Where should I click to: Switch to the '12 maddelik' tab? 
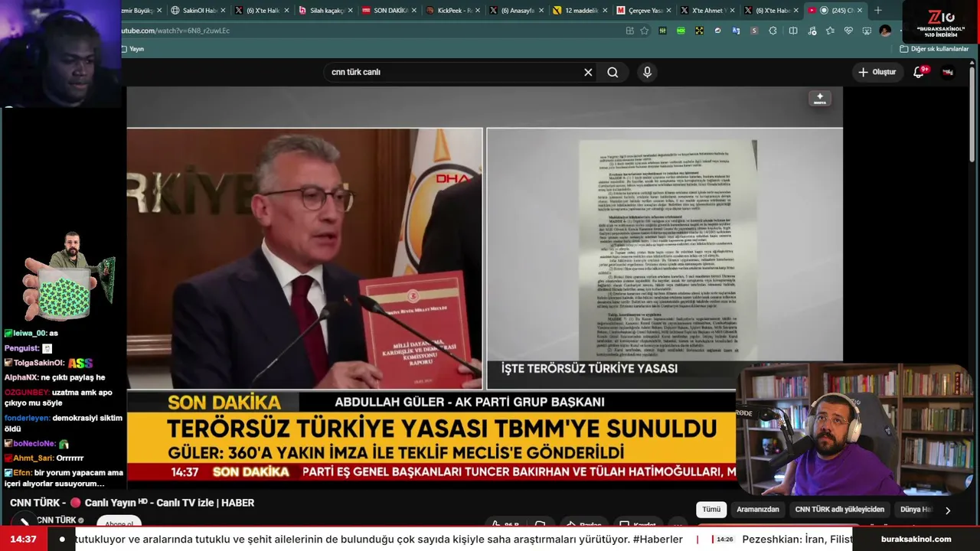point(579,11)
